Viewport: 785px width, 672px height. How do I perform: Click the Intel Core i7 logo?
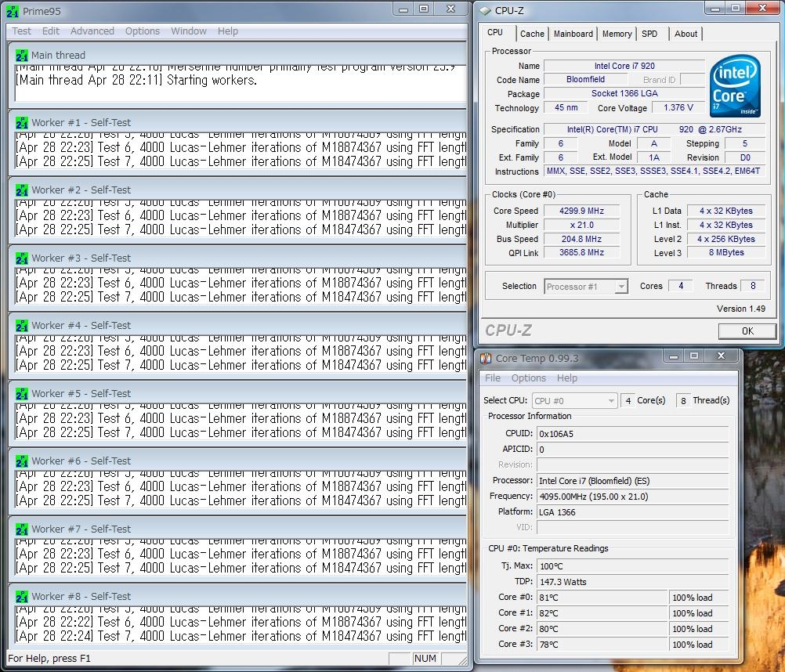[x=734, y=85]
